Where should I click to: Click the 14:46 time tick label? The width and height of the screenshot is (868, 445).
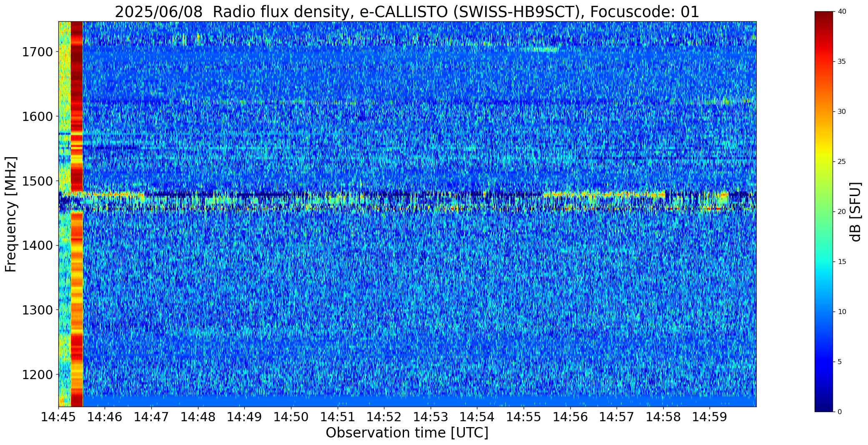[x=105, y=417]
